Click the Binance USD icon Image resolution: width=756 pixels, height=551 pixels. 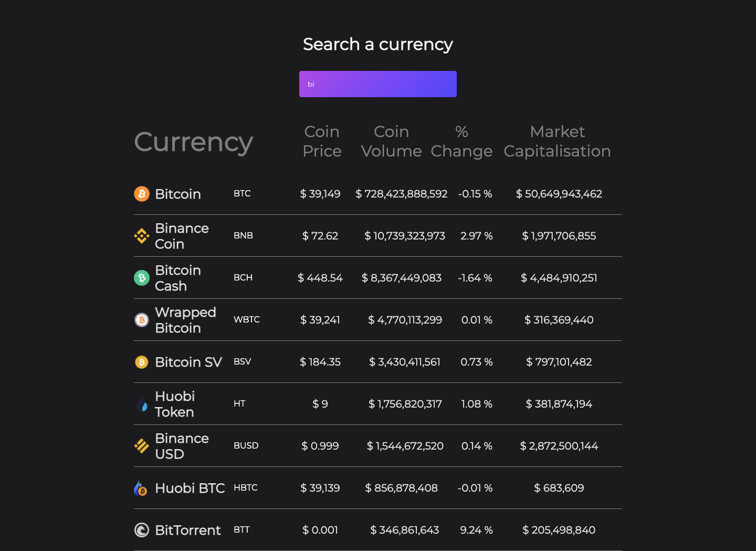(141, 445)
